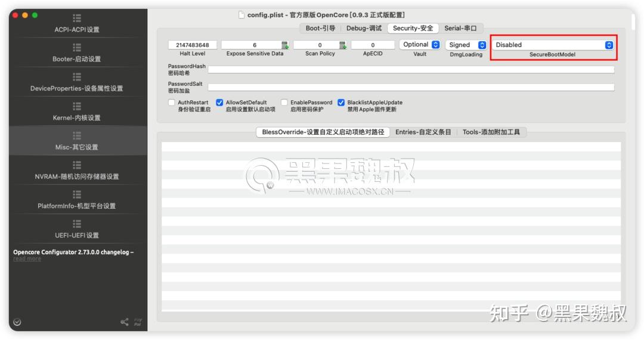Image resolution: width=644 pixels, height=340 pixels.
Task: Click the PasswordHash input field
Action: 411,70
